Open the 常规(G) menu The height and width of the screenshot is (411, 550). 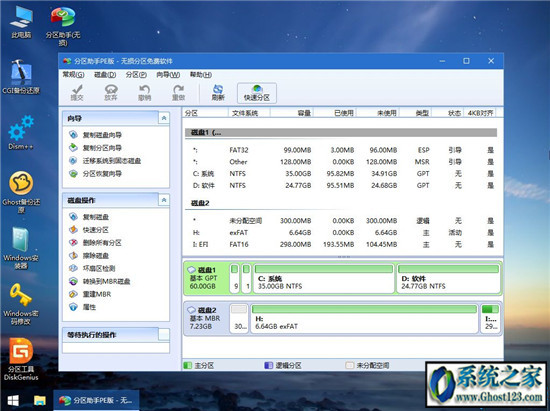(x=73, y=75)
